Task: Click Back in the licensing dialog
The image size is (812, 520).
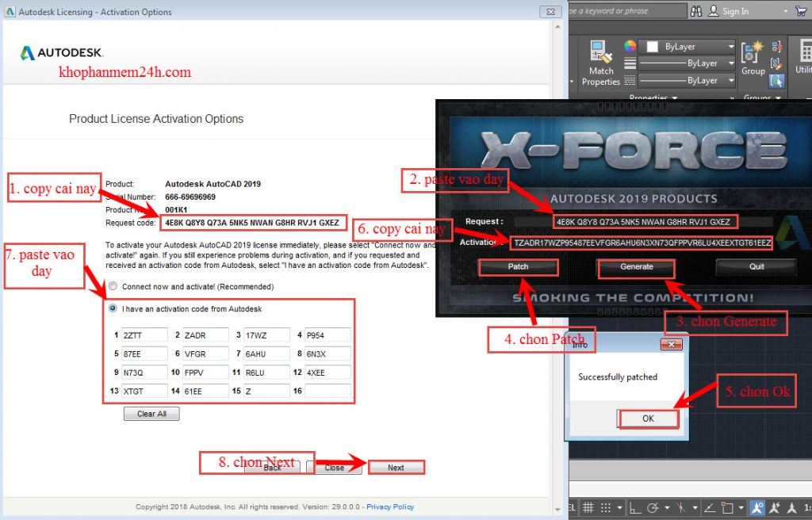Action: (273, 468)
